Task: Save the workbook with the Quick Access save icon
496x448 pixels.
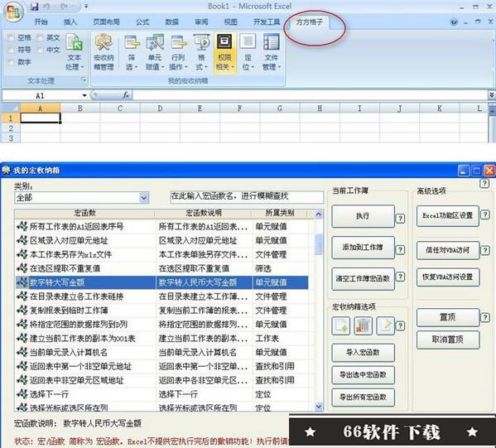Action: (35, 7)
